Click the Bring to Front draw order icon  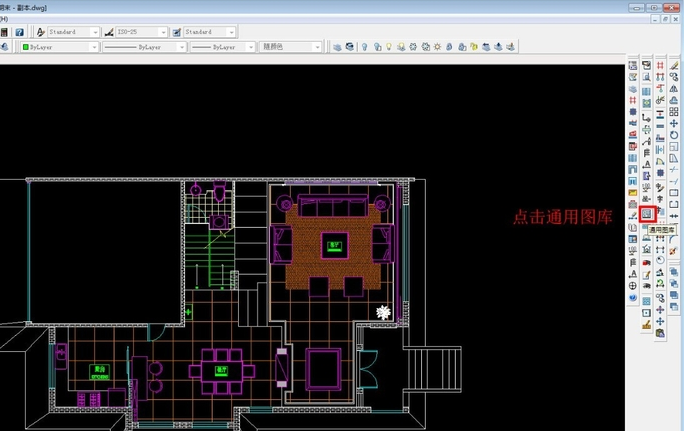point(674,272)
